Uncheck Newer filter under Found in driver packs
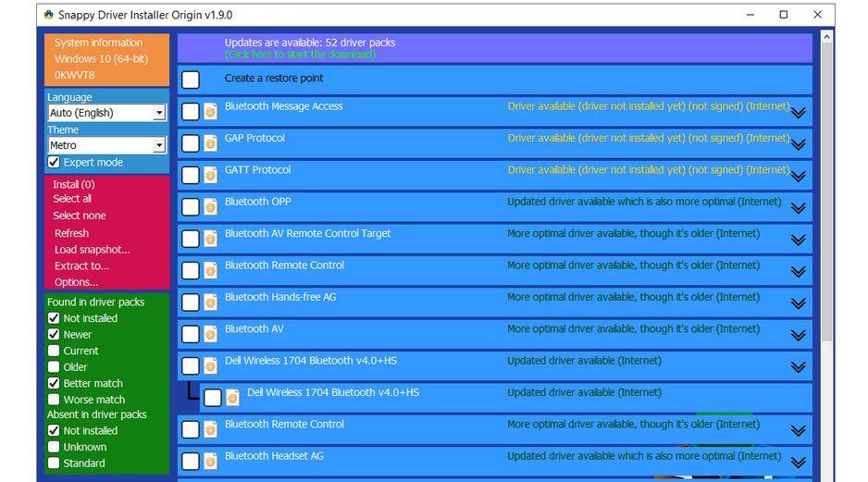This screenshot has height=482, width=868. 54,334
